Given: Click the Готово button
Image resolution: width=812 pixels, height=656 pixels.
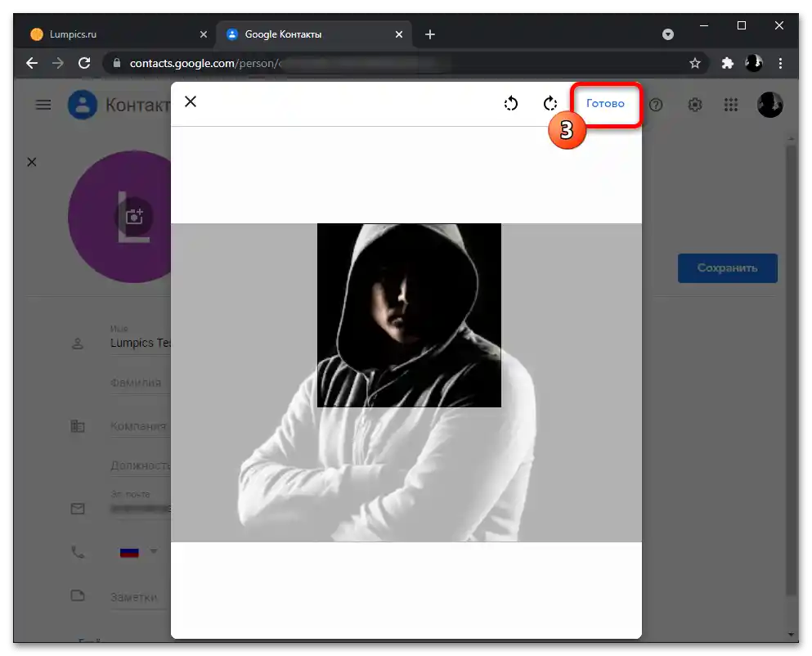Looking at the screenshot, I should click(x=605, y=104).
